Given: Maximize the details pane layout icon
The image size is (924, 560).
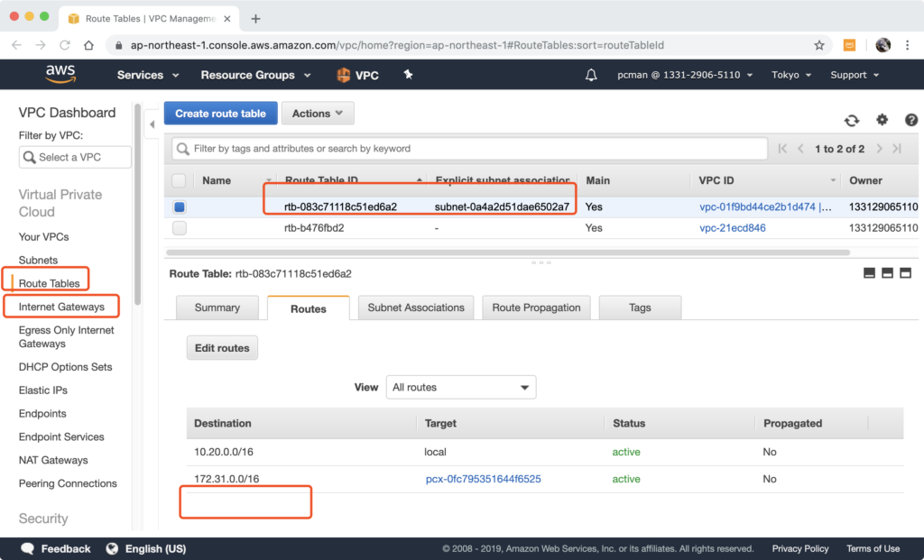Looking at the screenshot, I should point(906,272).
